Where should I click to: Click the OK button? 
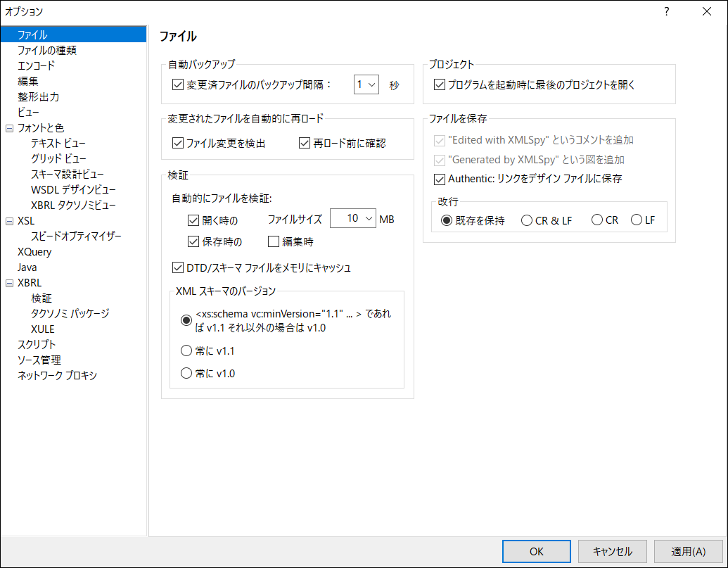[537, 551]
